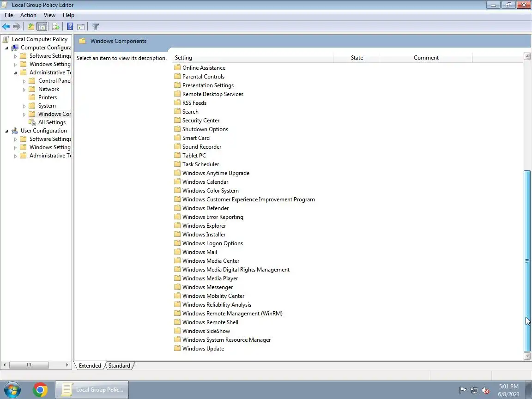Click the vertical scrollbar up arrow
Screen dimensions: 532x399
tap(527, 56)
